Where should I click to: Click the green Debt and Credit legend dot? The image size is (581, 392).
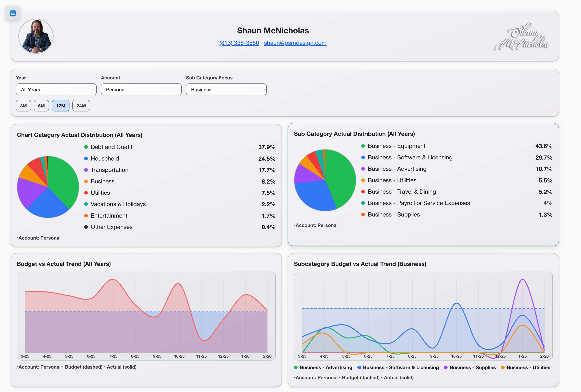tap(86, 147)
